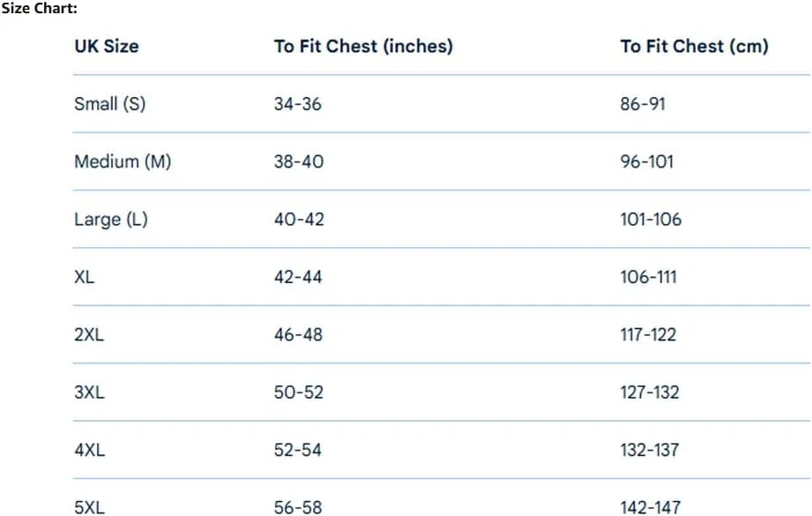The image size is (812, 516).
Task: Select the 'Large (L)' size label
Action: (x=111, y=220)
